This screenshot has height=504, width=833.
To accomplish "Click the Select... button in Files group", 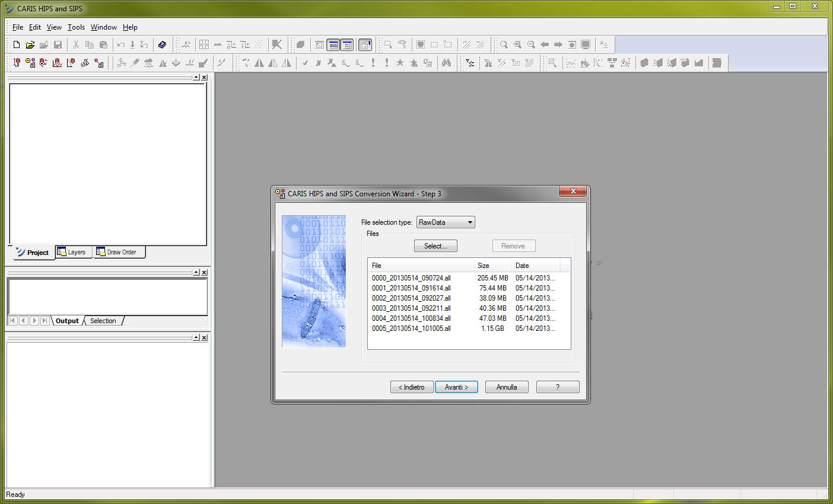I will pyautogui.click(x=435, y=246).
